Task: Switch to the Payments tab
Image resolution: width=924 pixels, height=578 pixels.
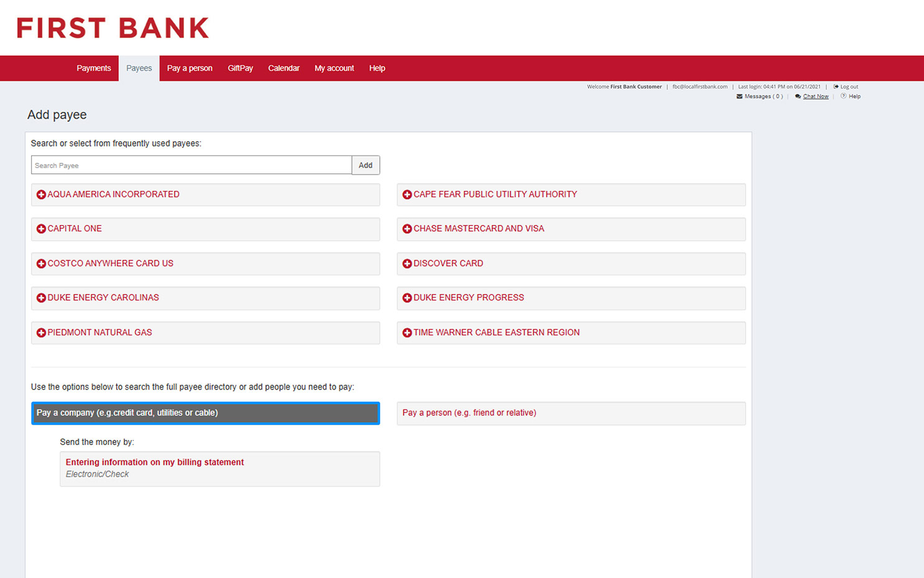Action: (94, 68)
